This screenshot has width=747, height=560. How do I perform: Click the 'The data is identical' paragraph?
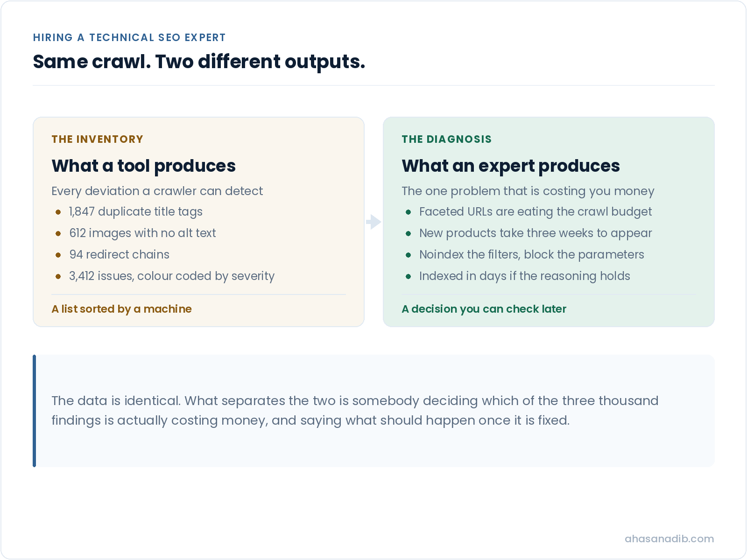[355, 411]
